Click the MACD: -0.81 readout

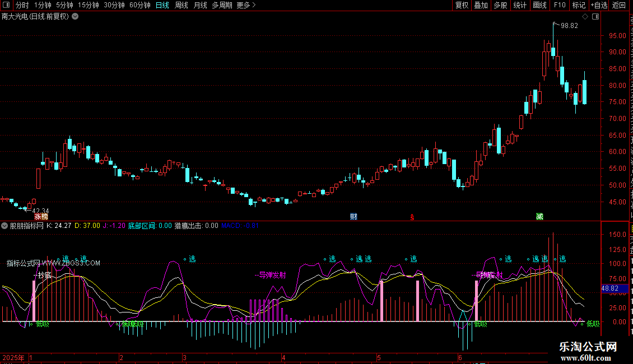point(240,226)
